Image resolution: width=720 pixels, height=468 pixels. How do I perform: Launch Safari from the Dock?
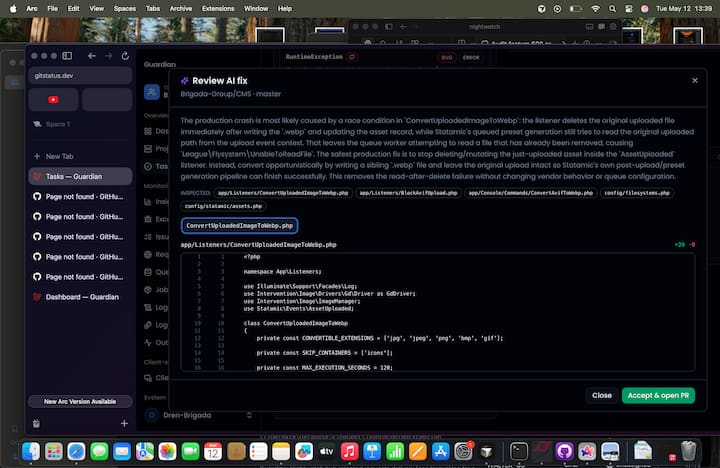[76, 451]
